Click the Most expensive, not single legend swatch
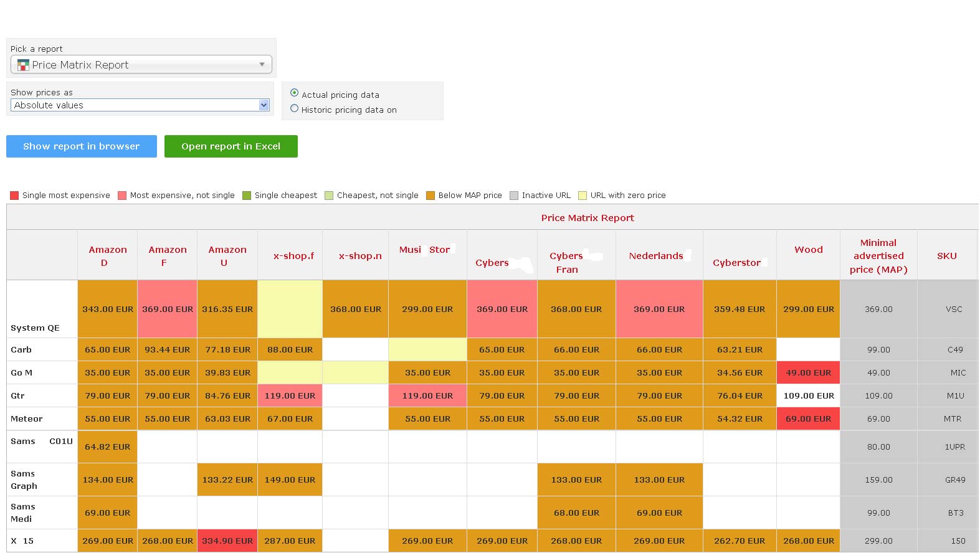This screenshot has width=980, height=553. tap(122, 196)
